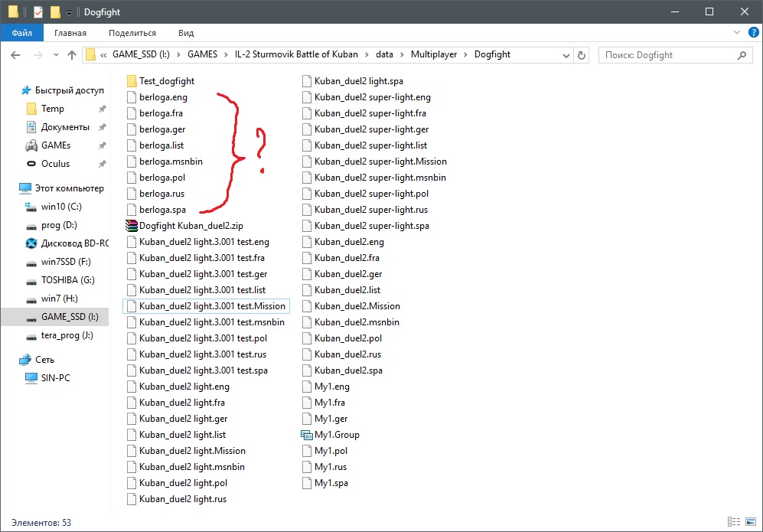Image resolution: width=763 pixels, height=532 pixels.
Task: Open recent locations dropdown arrow
Action: [56, 55]
